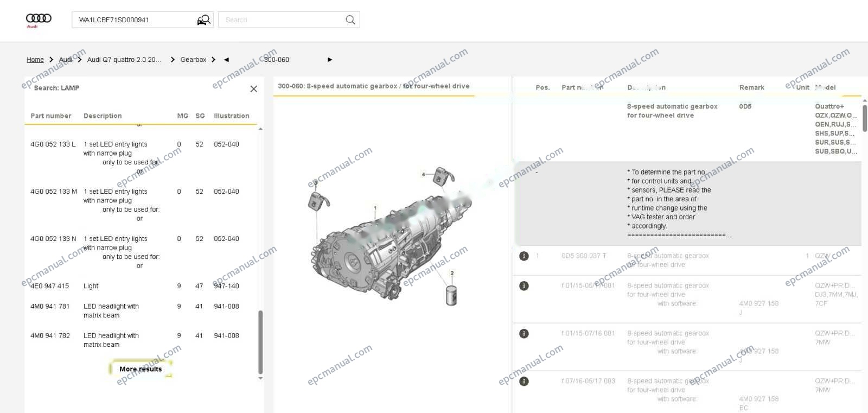Viewport: 868px width, 413px height.
Task: Select the Audi Q7 quattro 2.0 breadcrumb
Action: 124,60
